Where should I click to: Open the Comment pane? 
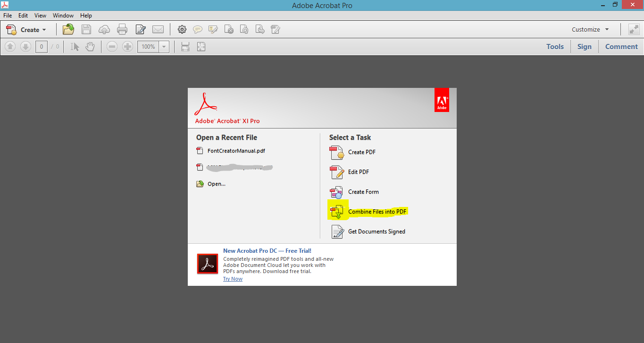point(621,46)
